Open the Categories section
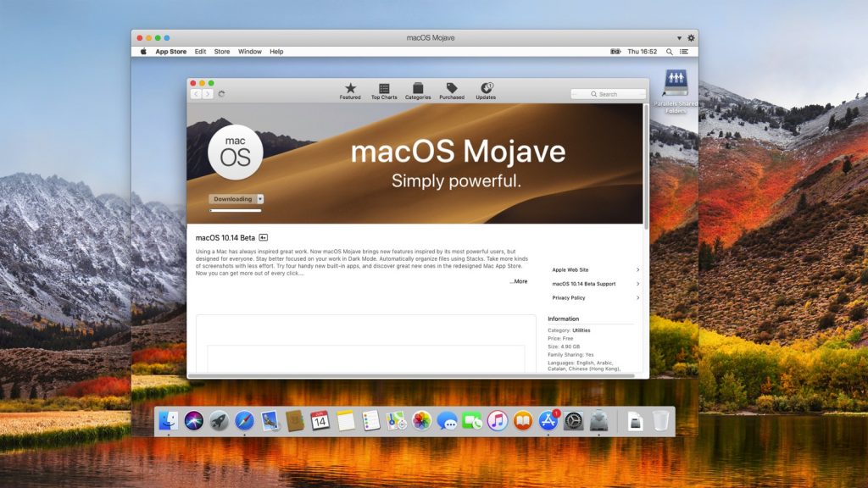The width and height of the screenshot is (868, 488). pos(418,91)
